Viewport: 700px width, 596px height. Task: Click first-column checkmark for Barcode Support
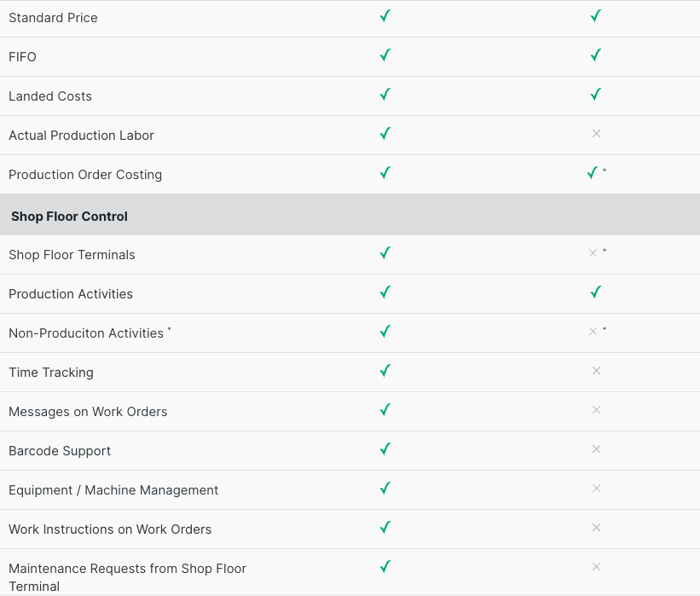click(385, 449)
